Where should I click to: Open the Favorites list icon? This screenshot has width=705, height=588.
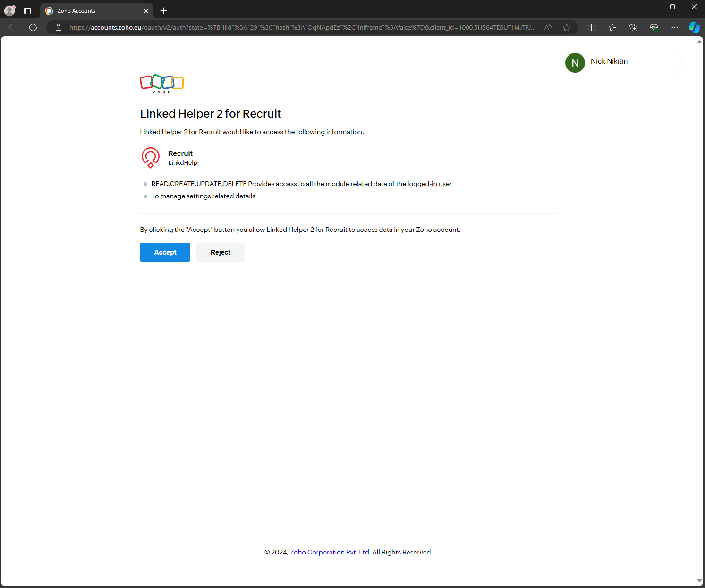(612, 27)
